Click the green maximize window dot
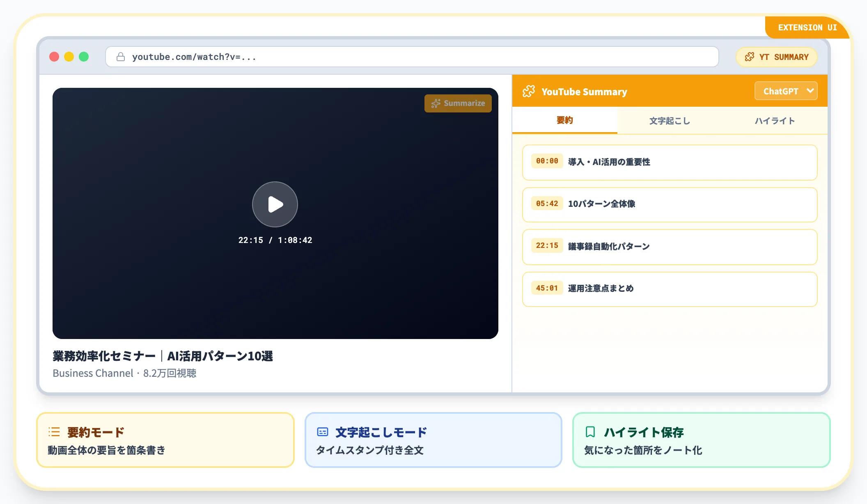 84,57
